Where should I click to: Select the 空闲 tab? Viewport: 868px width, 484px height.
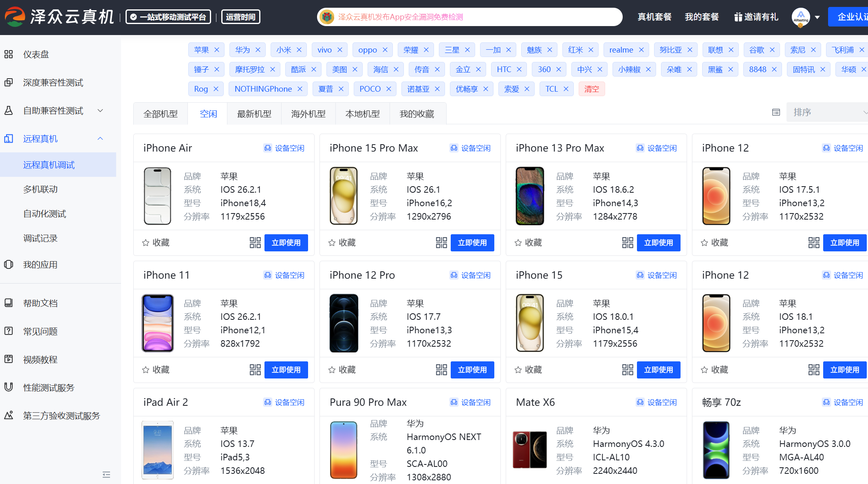point(208,114)
